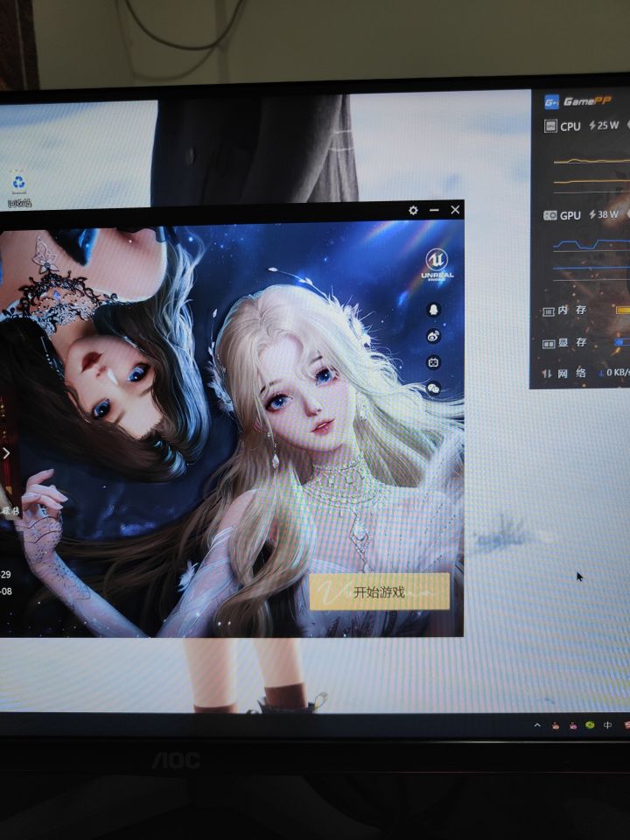
Task: Click the GPU 38 W power reading
Action: 604,214
